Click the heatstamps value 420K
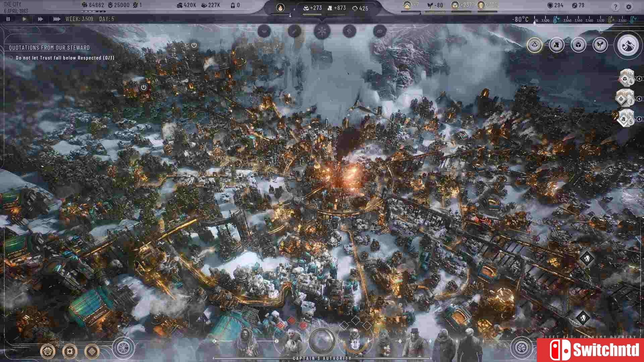Image resolution: width=644 pixels, height=362 pixels. click(186, 5)
